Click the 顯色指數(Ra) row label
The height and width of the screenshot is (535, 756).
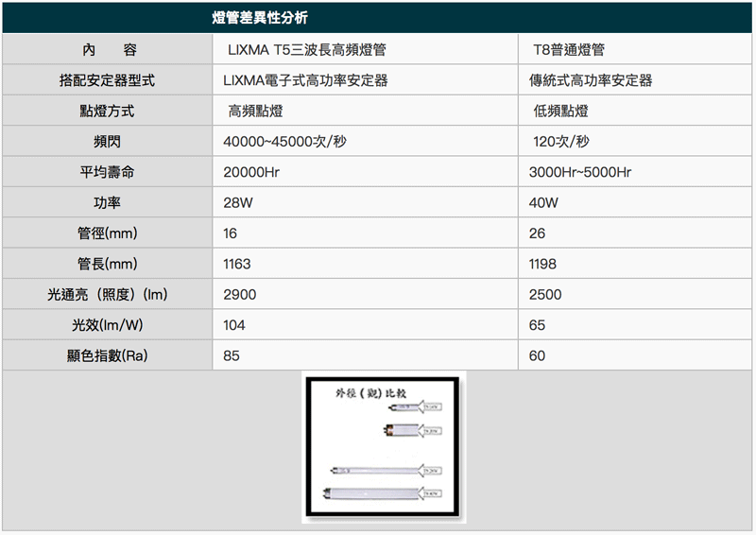(107, 355)
